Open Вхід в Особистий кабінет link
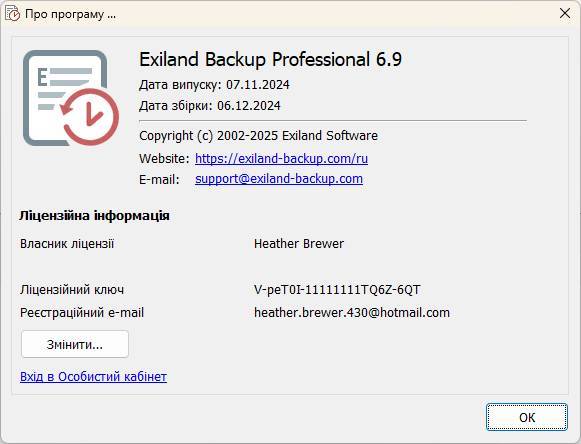This screenshot has width=581, height=444. coord(93,377)
